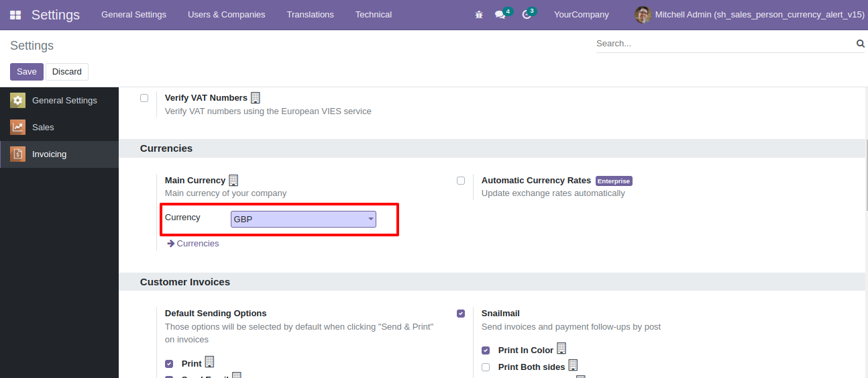Enable Automatic Currency Rates checkbox

pos(461,181)
